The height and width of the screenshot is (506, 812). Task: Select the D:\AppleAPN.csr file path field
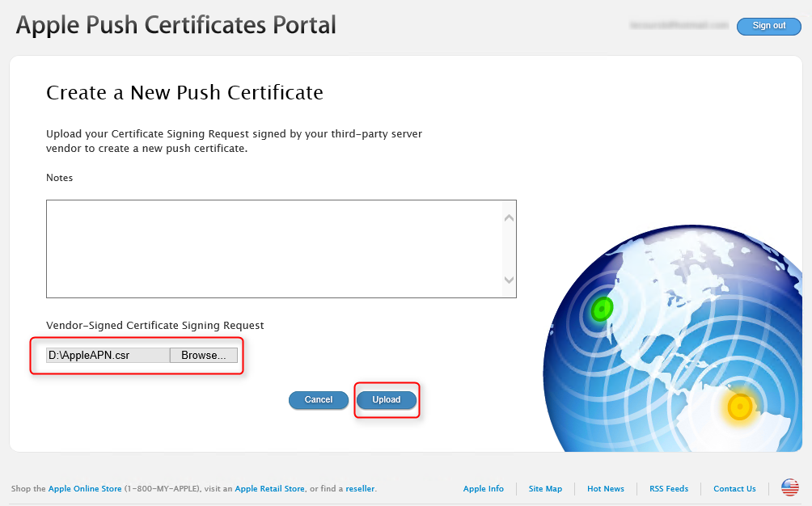108,356
